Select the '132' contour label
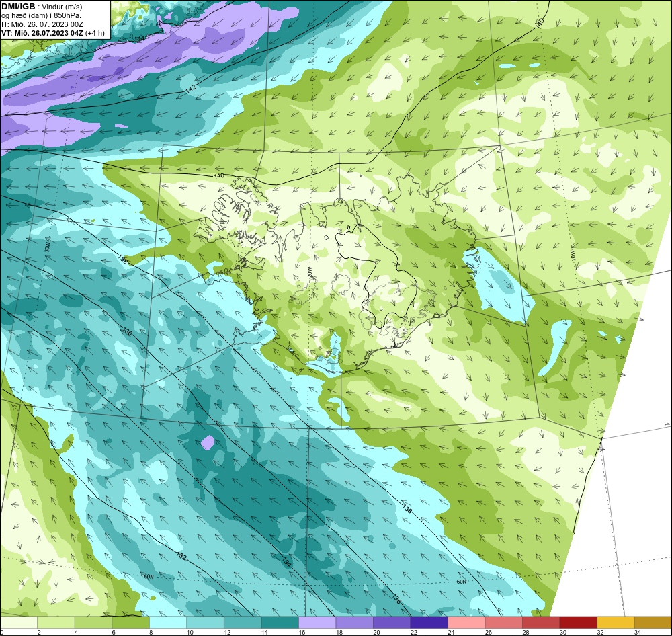Viewport: 672px width, 636px height. [181, 556]
